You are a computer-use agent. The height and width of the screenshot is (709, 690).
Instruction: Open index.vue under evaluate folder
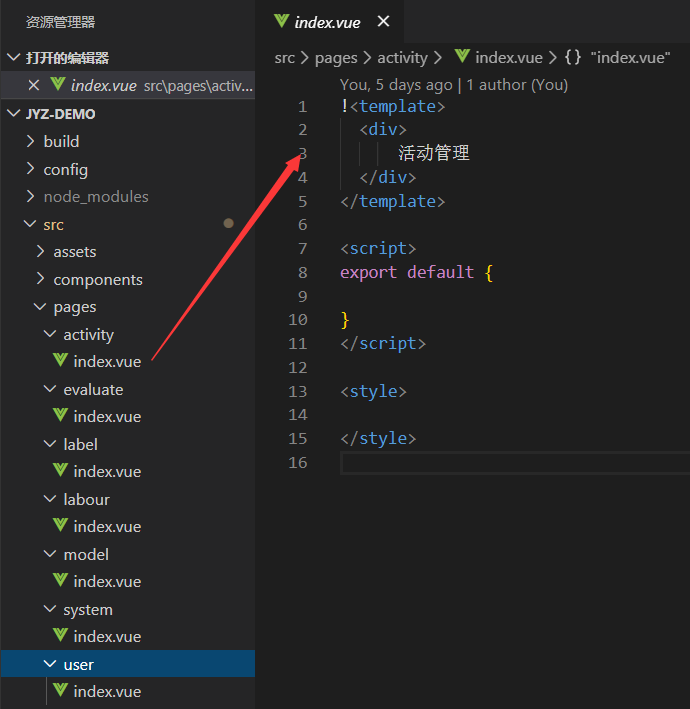pos(107,416)
